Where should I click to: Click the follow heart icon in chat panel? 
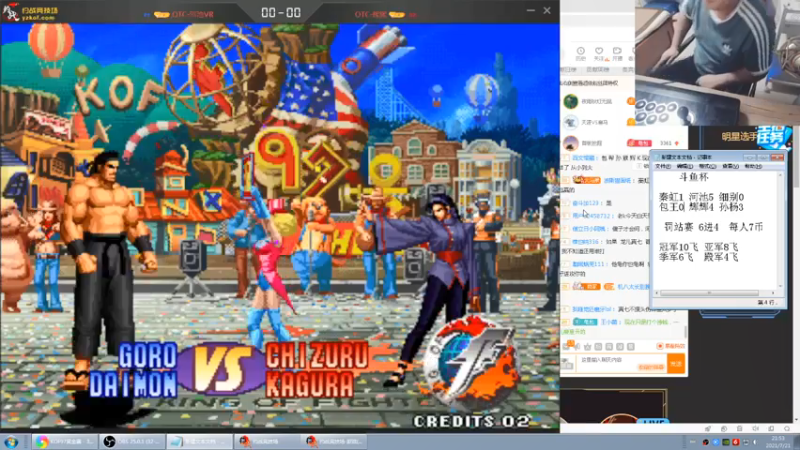pos(599,53)
